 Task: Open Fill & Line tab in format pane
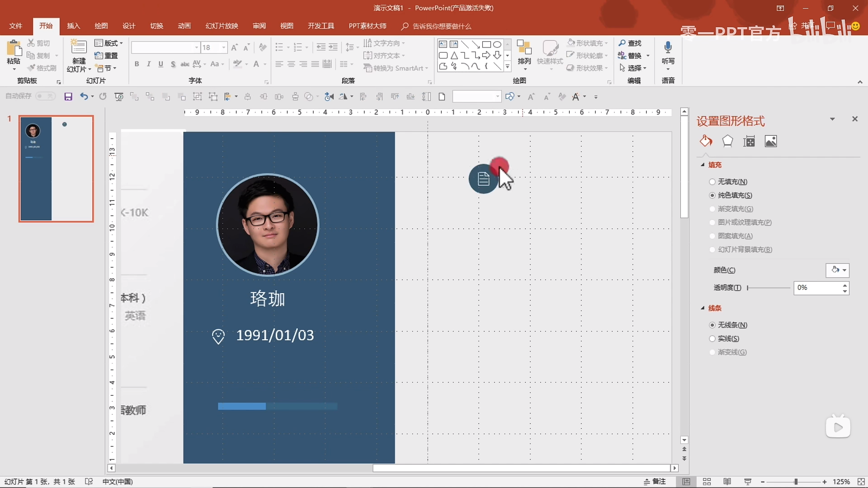click(706, 141)
